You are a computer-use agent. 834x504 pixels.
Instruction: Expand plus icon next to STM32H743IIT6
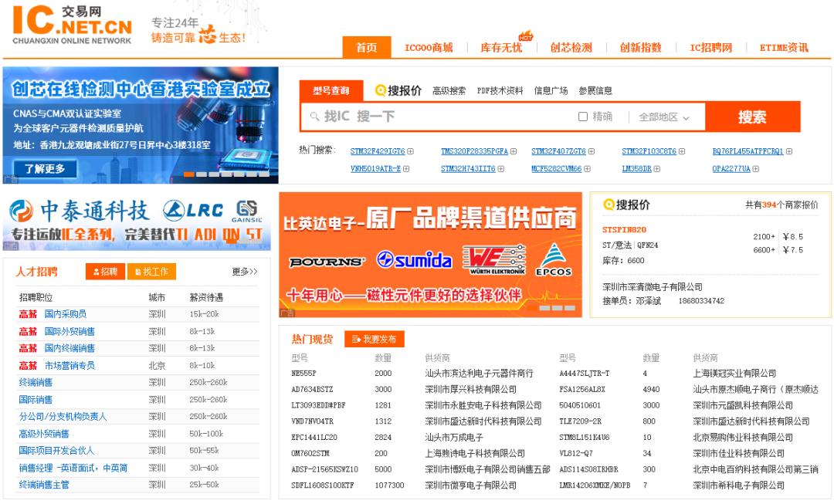pos(500,169)
